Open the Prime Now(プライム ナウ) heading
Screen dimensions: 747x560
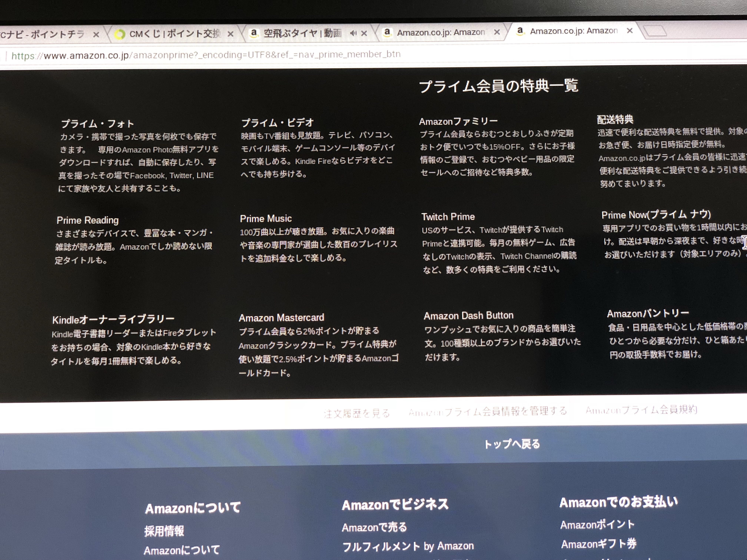pyautogui.click(x=656, y=215)
